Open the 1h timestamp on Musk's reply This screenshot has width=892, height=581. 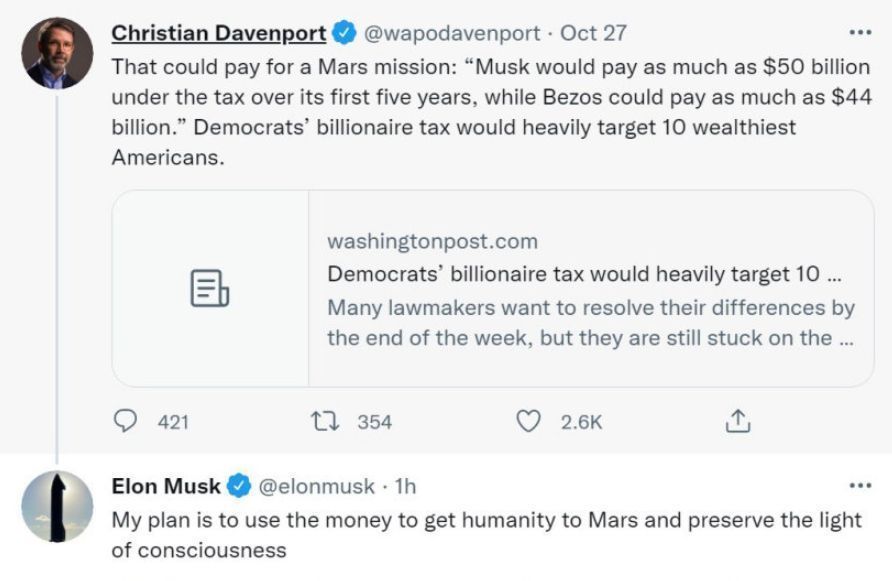click(405, 487)
